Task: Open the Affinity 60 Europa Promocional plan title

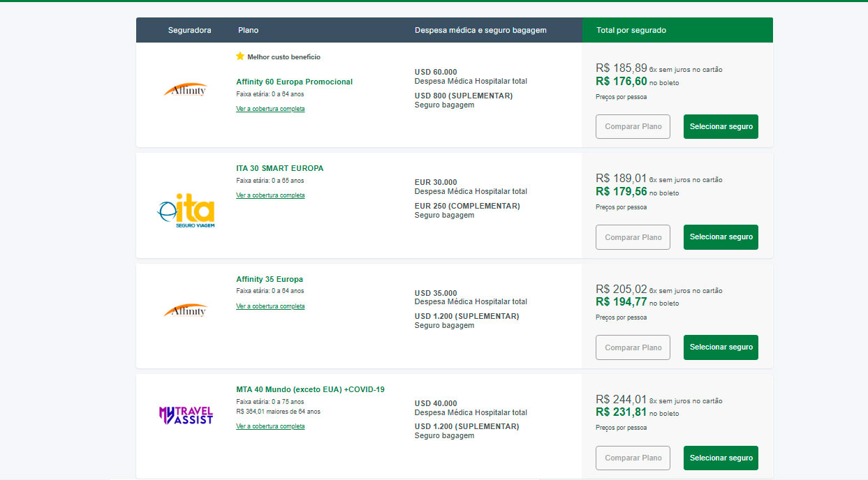Action: (x=294, y=82)
